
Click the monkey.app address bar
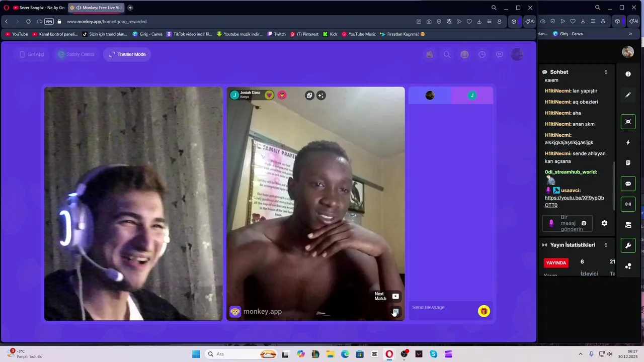[x=107, y=22]
